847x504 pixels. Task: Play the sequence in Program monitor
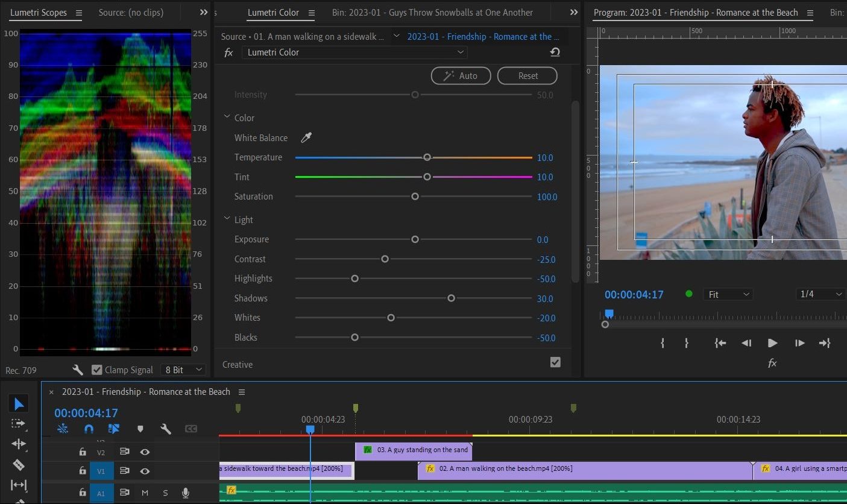[772, 343]
